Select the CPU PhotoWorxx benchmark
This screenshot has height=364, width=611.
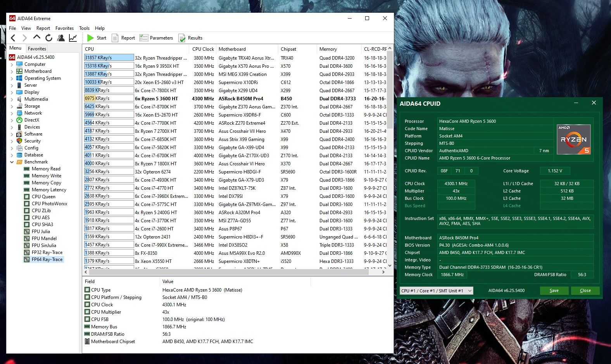[x=45, y=204]
